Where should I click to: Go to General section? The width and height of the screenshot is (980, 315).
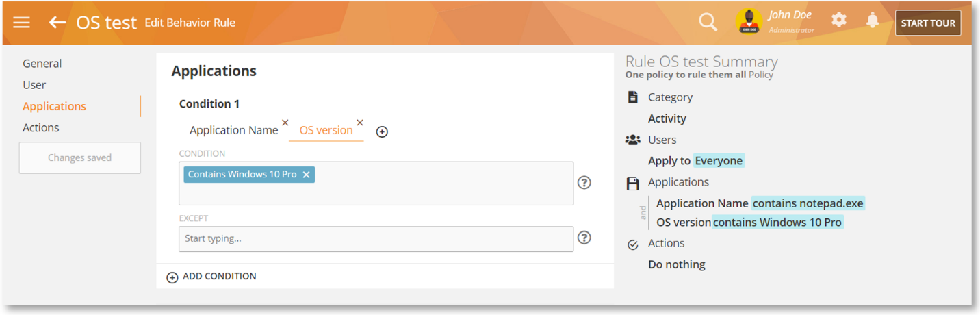42,64
